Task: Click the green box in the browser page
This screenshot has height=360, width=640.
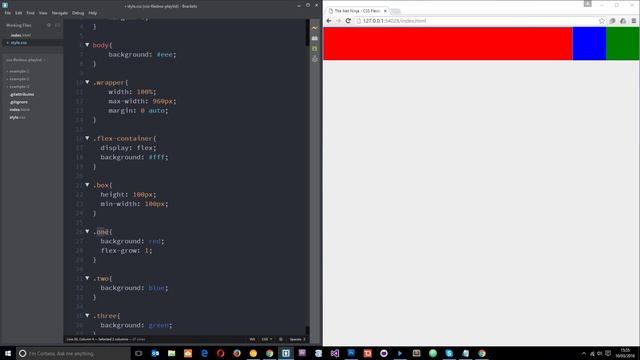Action: click(623, 44)
